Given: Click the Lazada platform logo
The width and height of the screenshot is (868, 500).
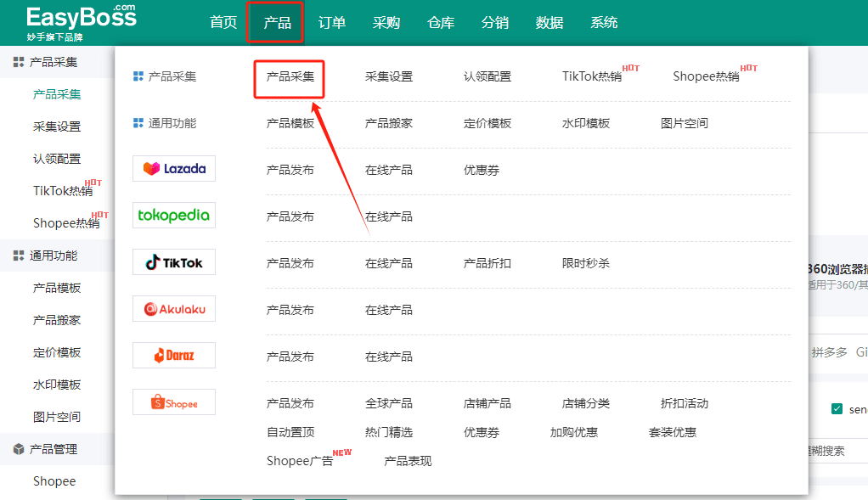Looking at the screenshot, I should pos(174,169).
